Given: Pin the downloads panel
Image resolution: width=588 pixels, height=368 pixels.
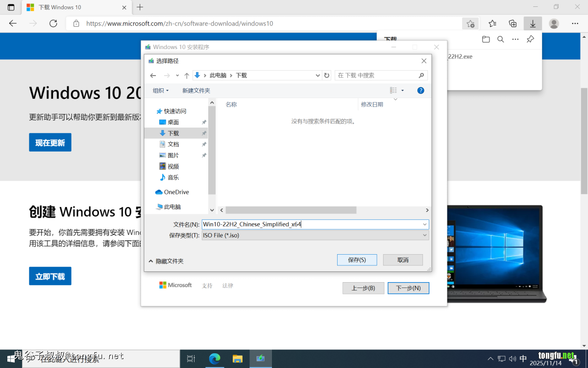Looking at the screenshot, I should point(530,39).
